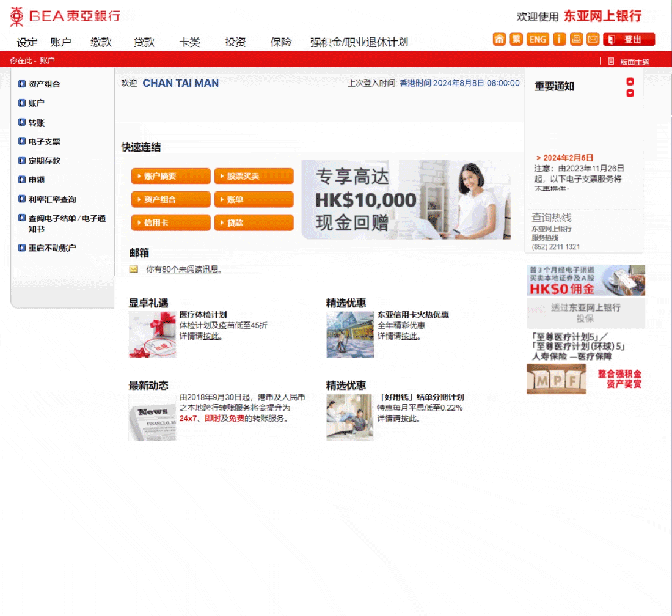Screen dimensions: 672x616
Task: Follow 详情请按此 link under 好用钱 结单分期计划
Action: click(x=409, y=419)
